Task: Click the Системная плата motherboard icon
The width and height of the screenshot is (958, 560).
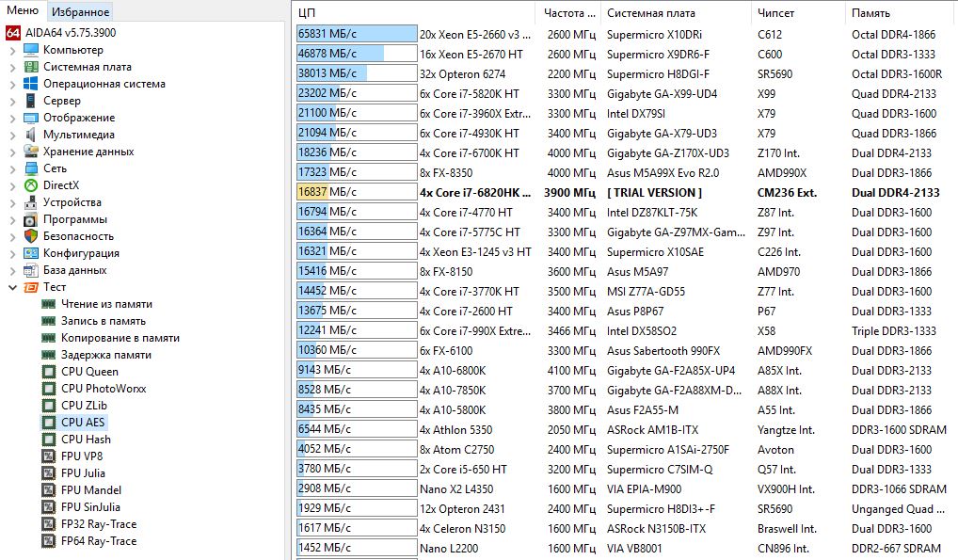Action: tap(30, 67)
